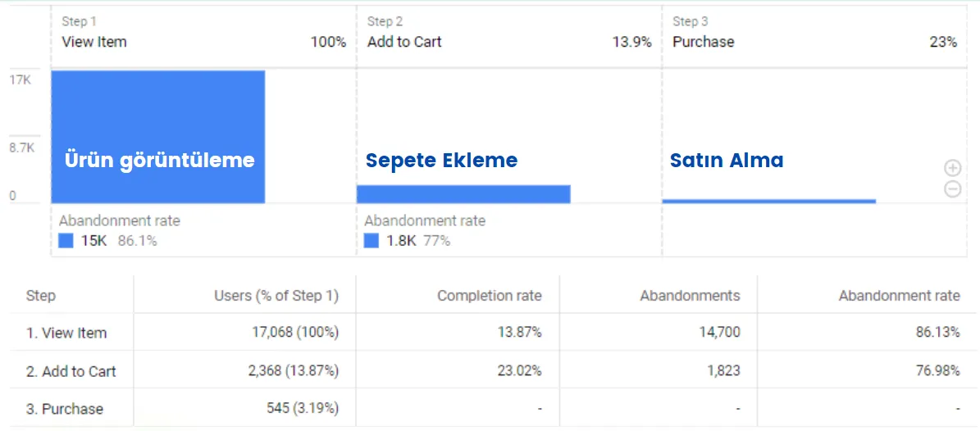Click the Step 1 View Item header
Screen dimensions: 980x431
pos(94,42)
